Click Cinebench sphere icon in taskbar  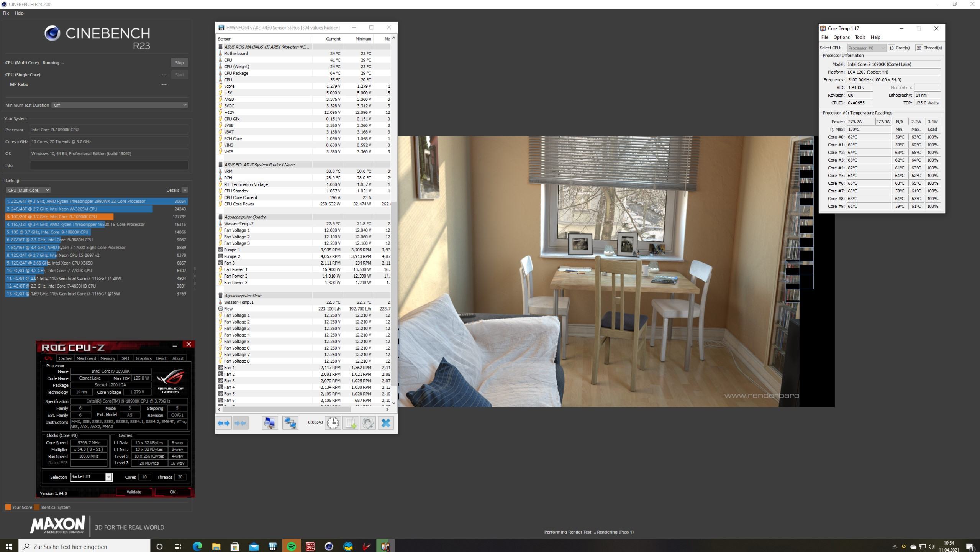point(329,546)
